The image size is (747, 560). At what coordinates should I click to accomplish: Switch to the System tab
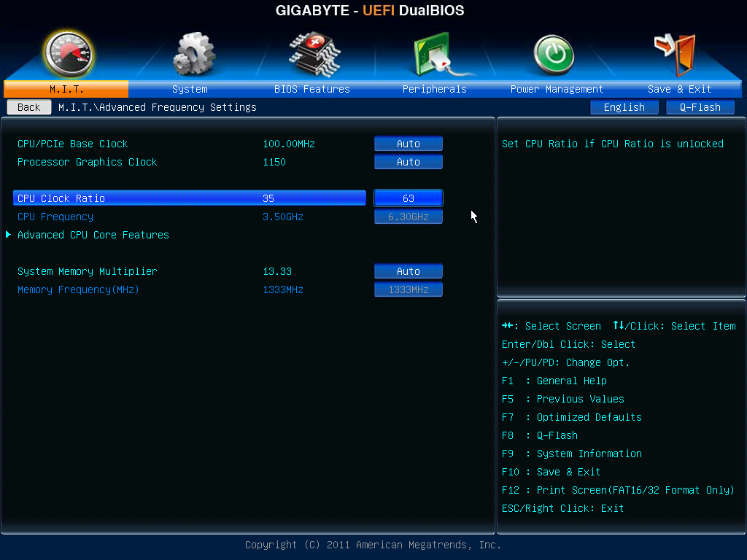(190, 89)
